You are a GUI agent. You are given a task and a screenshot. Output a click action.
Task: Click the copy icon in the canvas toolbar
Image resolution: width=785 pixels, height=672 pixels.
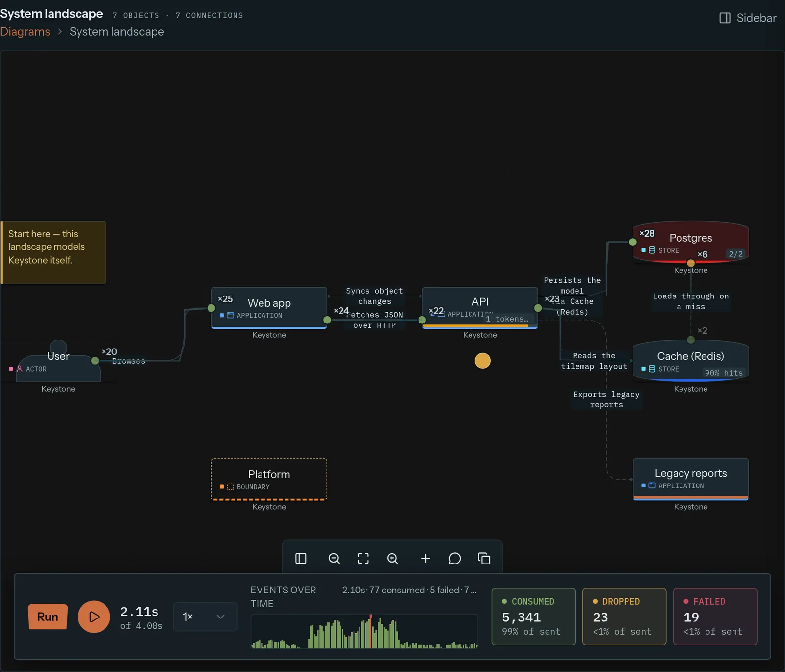pyautogui.click(x=484, y=559)
